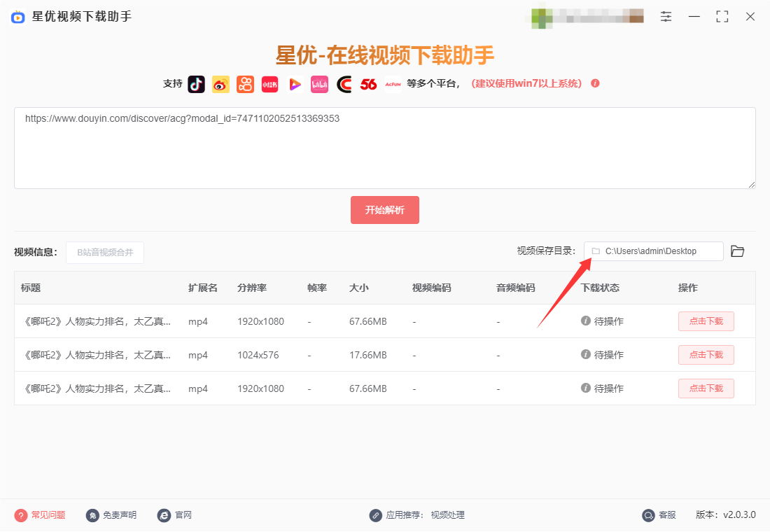Click the 17.66MB size cell
770x532 pixels.
point(367,355)
